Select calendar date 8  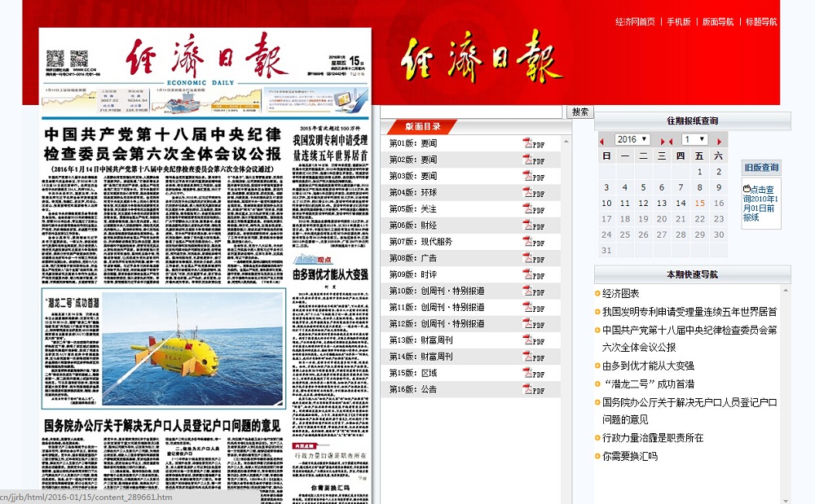[x=699, y=187]
